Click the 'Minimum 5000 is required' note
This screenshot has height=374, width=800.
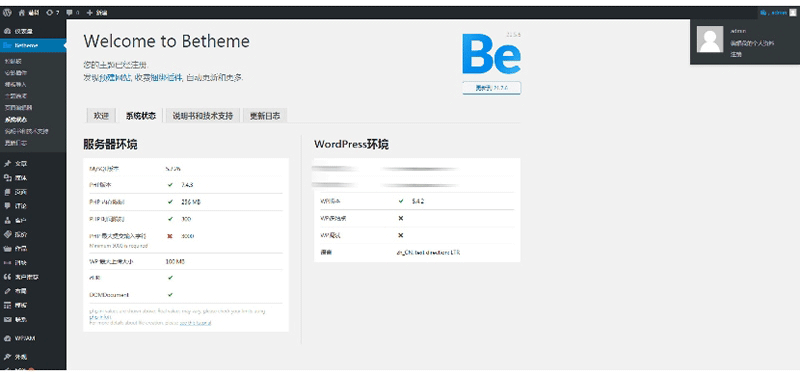pos(118,245)
